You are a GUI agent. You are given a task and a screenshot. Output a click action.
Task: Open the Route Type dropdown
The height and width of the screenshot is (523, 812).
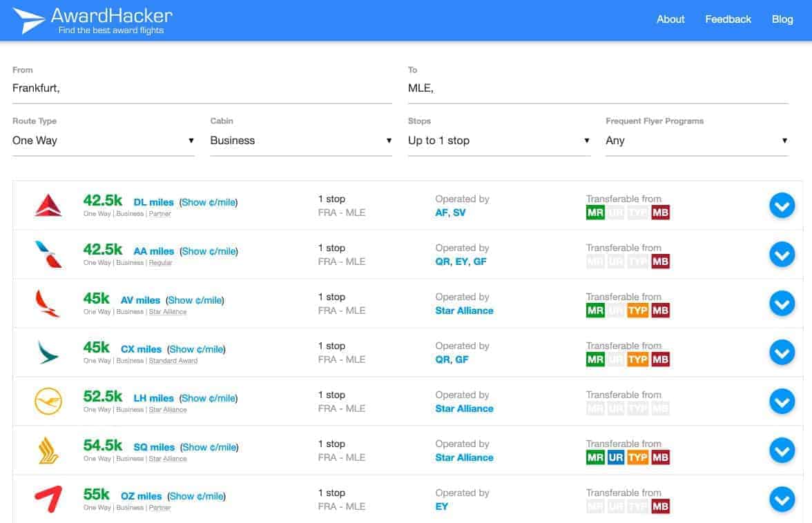(x=103, y=141)
